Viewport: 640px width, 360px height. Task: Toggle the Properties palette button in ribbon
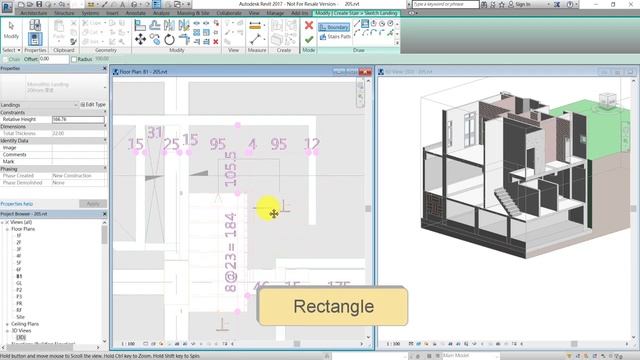pos(35,39)
